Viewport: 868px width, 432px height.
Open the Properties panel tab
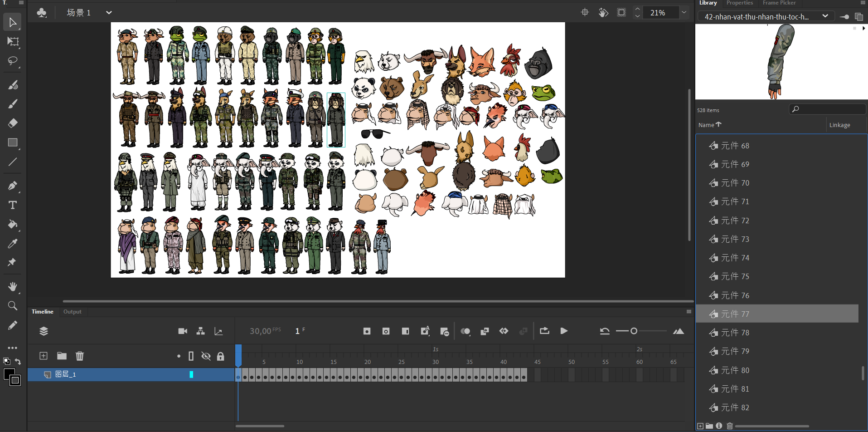(739, 3)
